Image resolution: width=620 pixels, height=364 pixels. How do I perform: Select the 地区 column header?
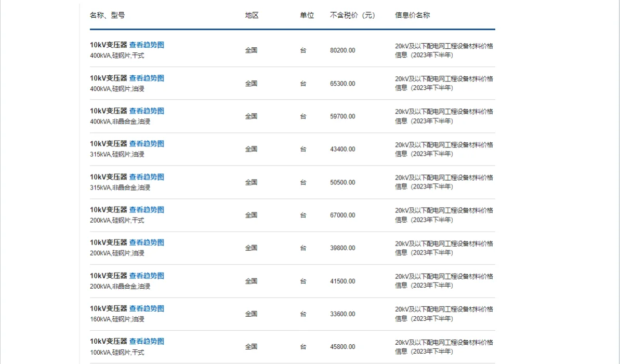click(252, 15)
